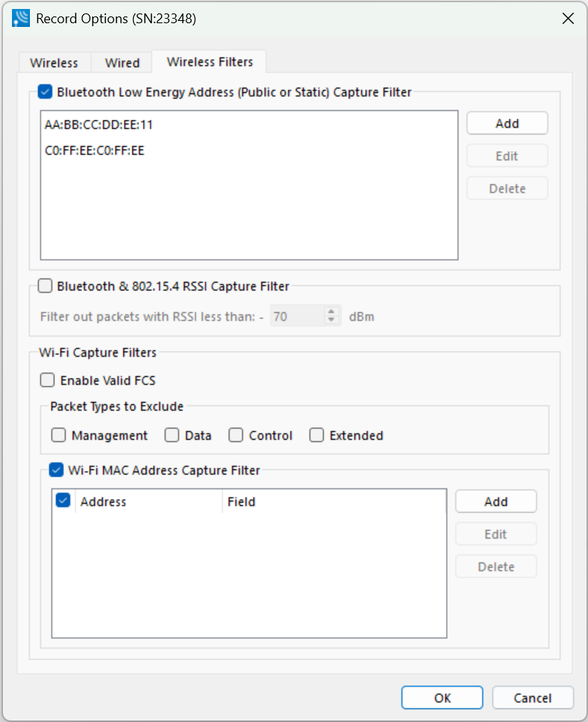
Task: Check the Enable Valid FCS option
Action: (x=47, y=380)
